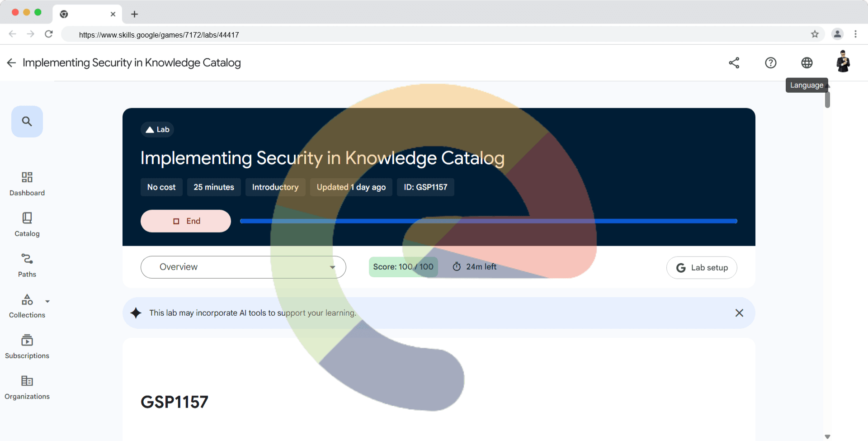
Task: Reload the page
Action: click(x=49, y=34)
